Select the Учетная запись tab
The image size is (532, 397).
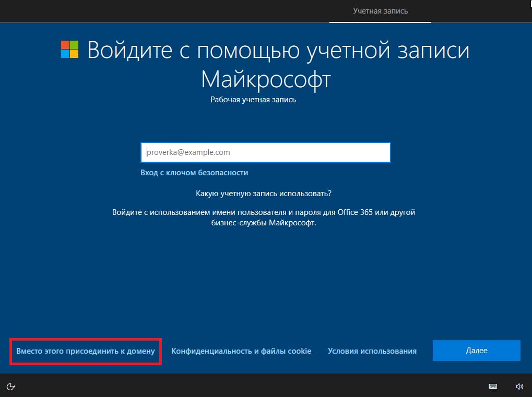(x=380, y=11)
